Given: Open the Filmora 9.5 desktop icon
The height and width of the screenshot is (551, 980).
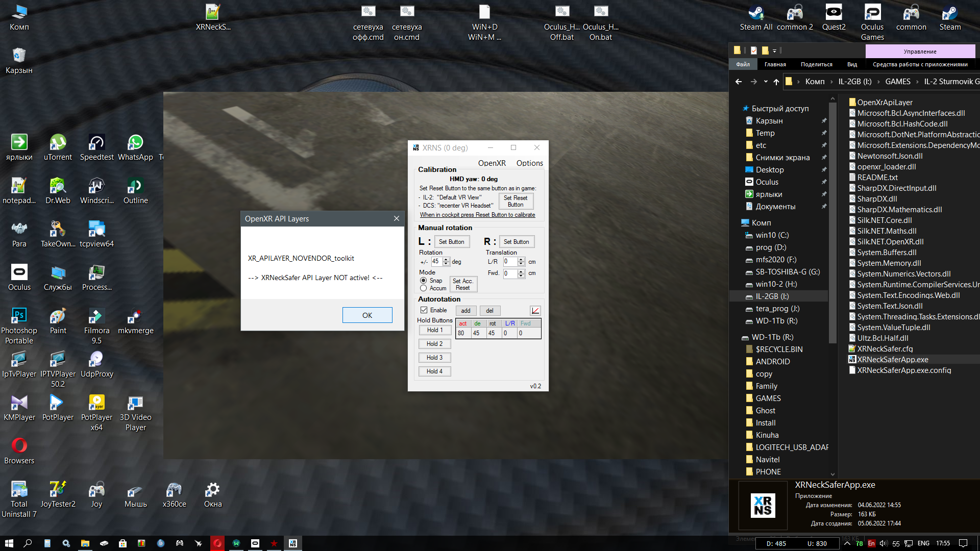Looking at the screenshot, I should (96, 326).
